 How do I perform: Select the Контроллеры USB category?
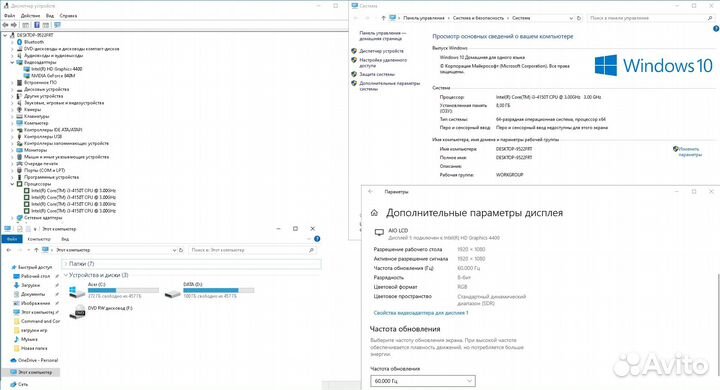pos(43,136)
